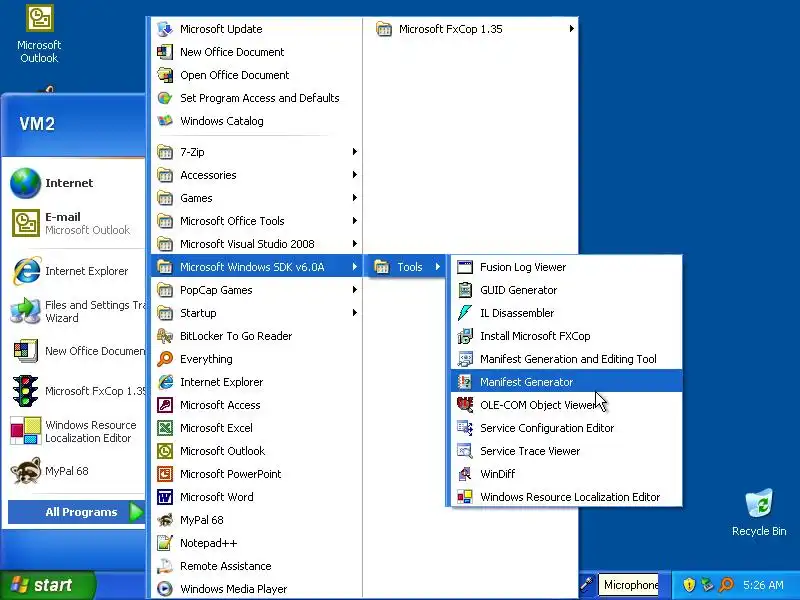Expand Games submenu arrow
The image size is (800, 600).
click(x=354, y=197)
